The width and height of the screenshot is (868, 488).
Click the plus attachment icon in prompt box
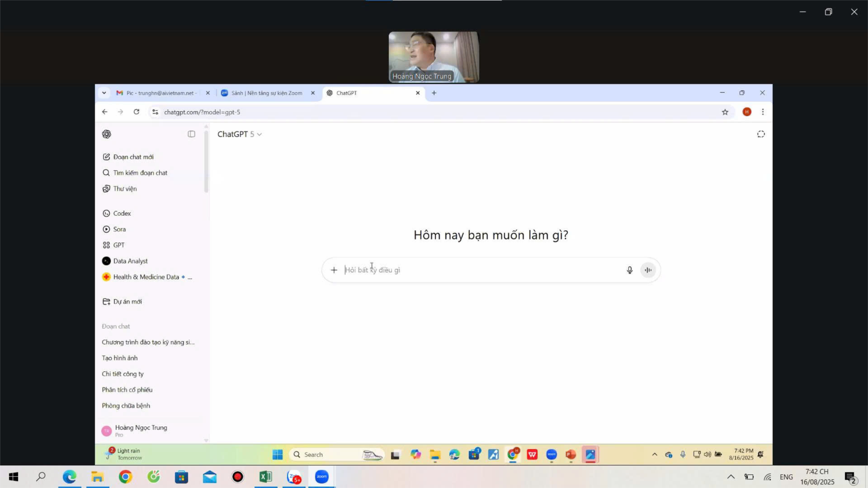pyautogui.click(x=334, y=270)
